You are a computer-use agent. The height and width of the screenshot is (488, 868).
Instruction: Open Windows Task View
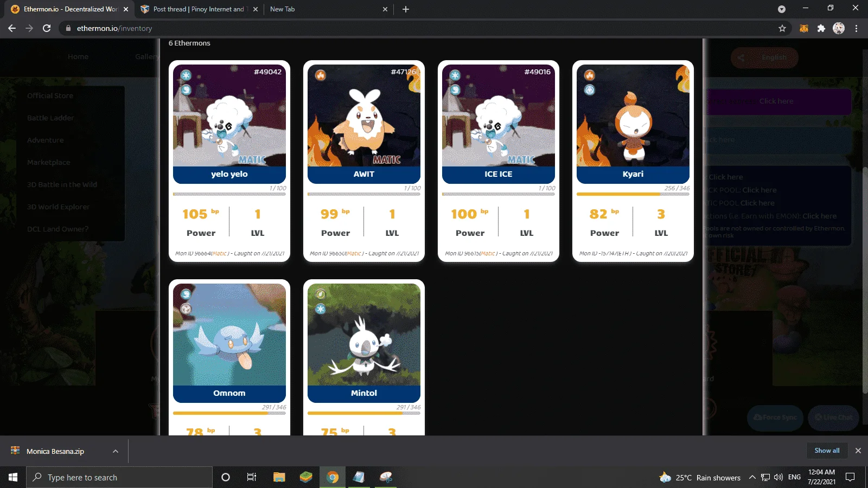click(x=252, y=477)
